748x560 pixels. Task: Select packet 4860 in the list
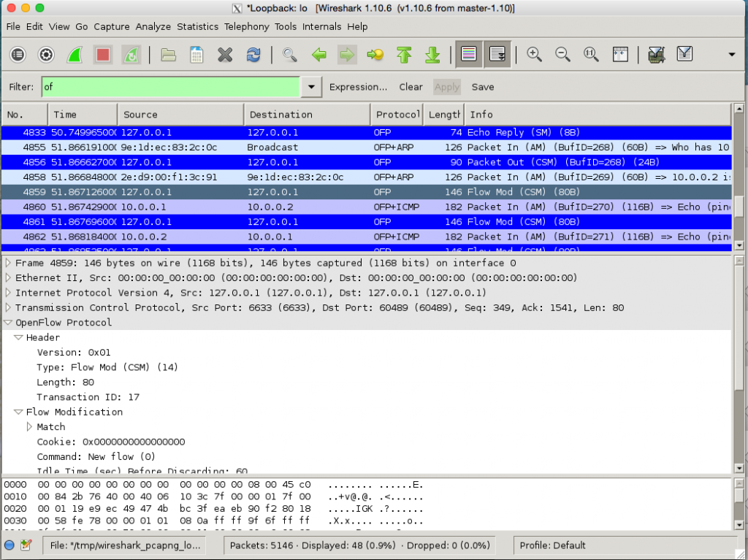[x=219, y=207]
